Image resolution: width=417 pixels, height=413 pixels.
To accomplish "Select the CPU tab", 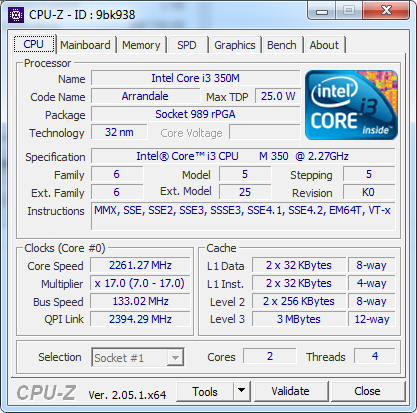I will [x=34, y=44].
